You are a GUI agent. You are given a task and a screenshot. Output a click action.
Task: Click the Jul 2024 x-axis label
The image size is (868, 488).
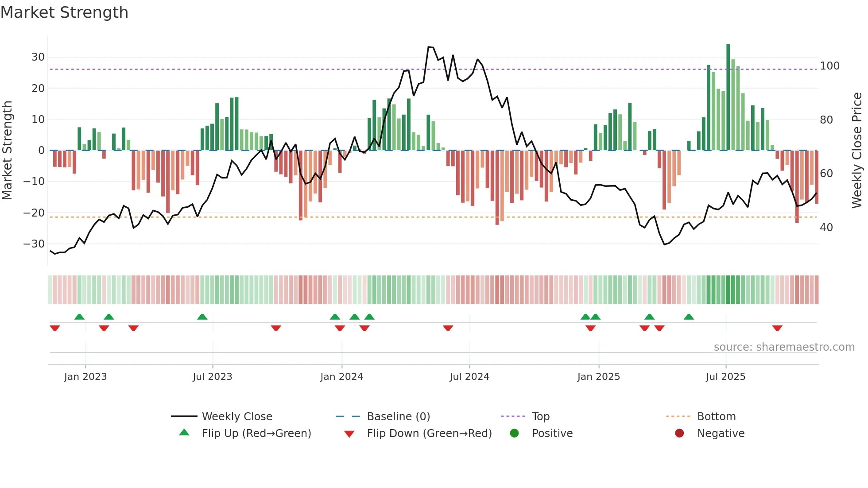(x=469, y=377)
